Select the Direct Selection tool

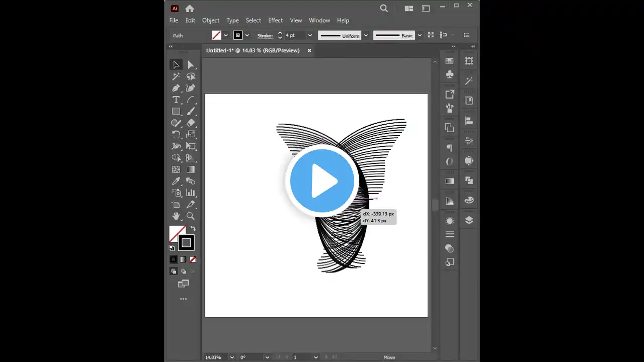click(191, 65)
